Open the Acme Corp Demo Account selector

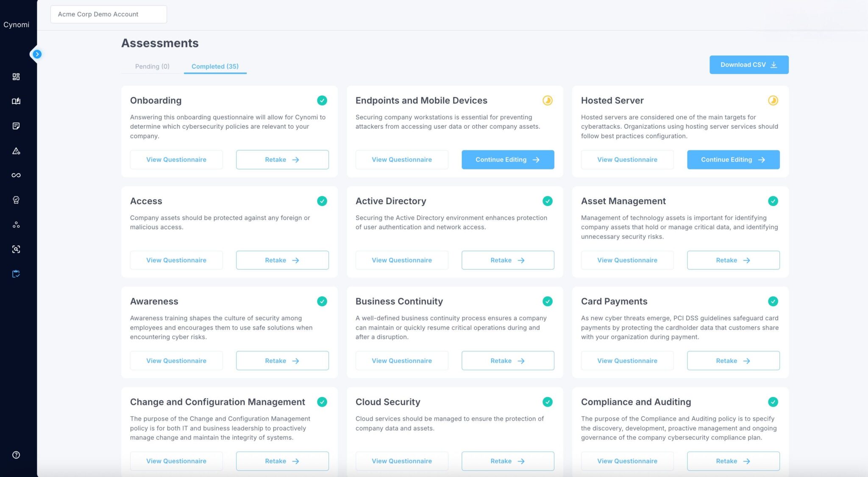coord(108,14)
